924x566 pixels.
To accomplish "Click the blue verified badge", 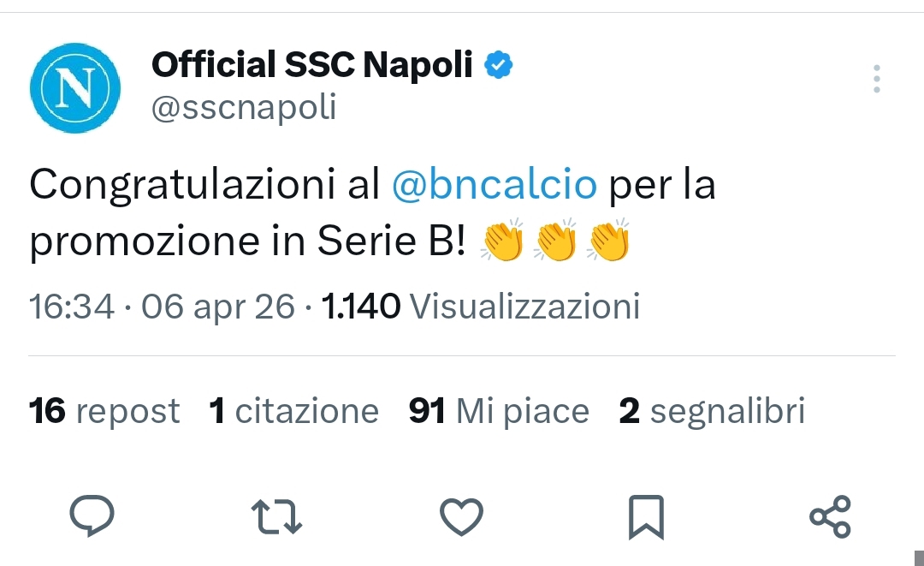I will coord(499,65).
